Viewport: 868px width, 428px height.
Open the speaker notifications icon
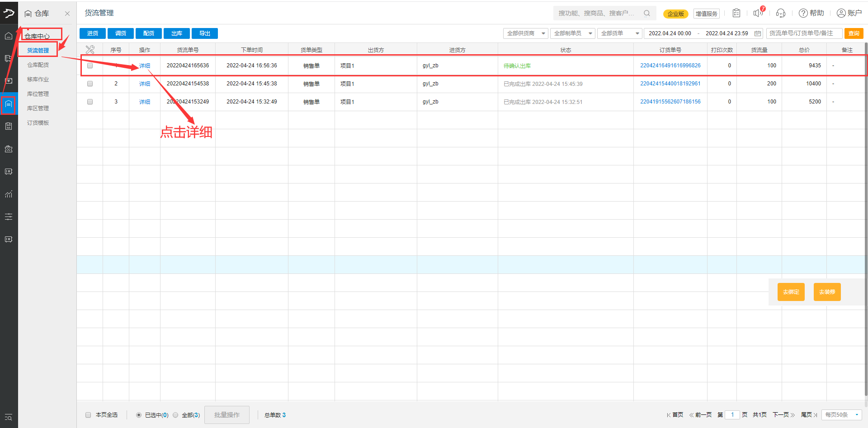(x=759, y=12)
